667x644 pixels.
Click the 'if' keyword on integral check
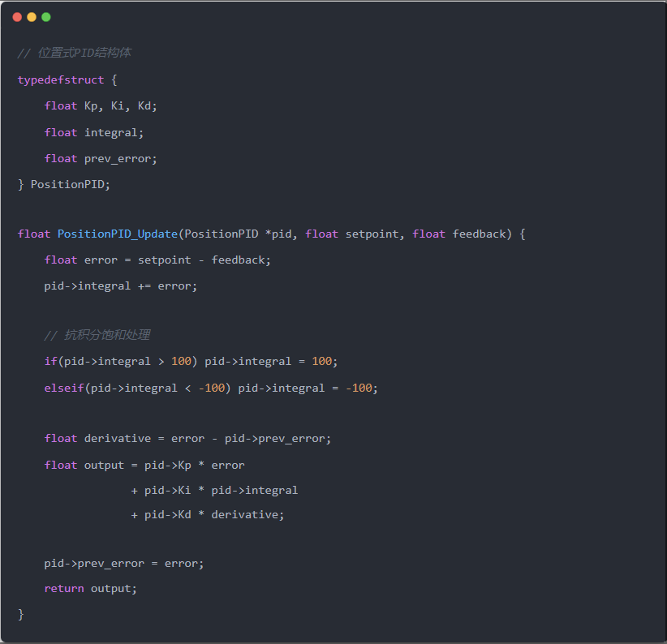[50, 361]
